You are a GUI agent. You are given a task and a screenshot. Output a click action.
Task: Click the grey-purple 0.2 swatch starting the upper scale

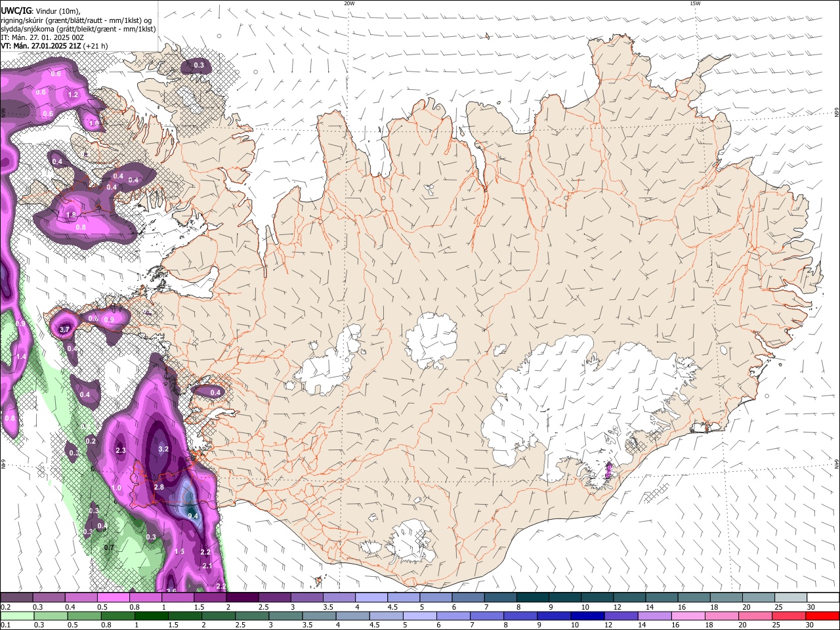[16, 598]
